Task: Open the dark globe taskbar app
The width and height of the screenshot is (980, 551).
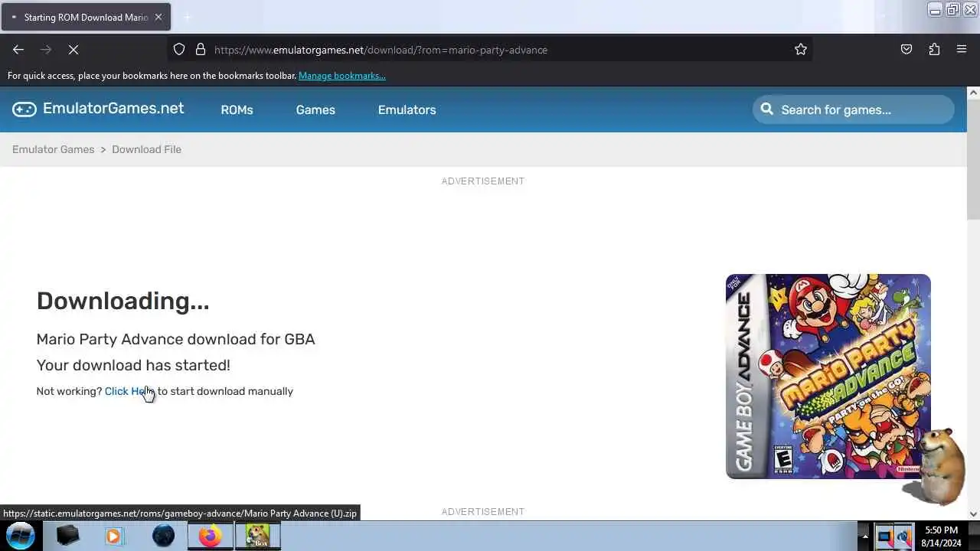Action: point(163,536)
